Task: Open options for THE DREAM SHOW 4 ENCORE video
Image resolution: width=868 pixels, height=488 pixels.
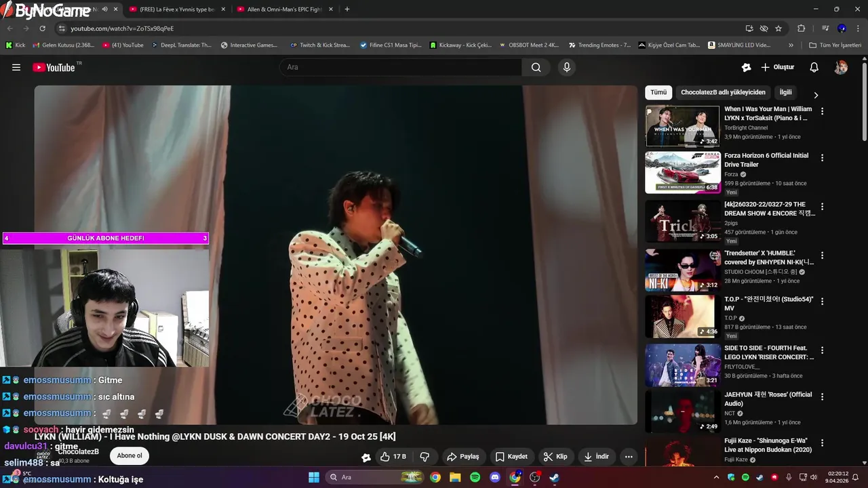Action: point(822,206)
